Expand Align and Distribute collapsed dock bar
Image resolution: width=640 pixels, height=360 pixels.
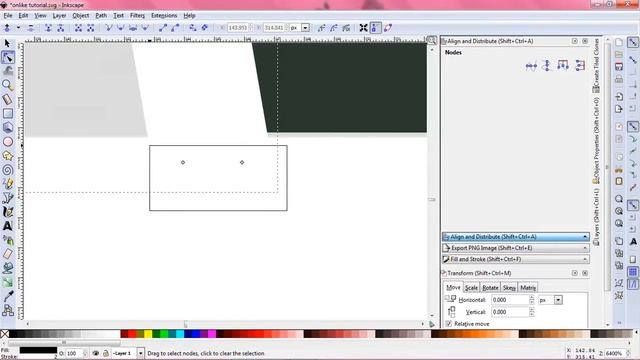click(x=516, y=237)
